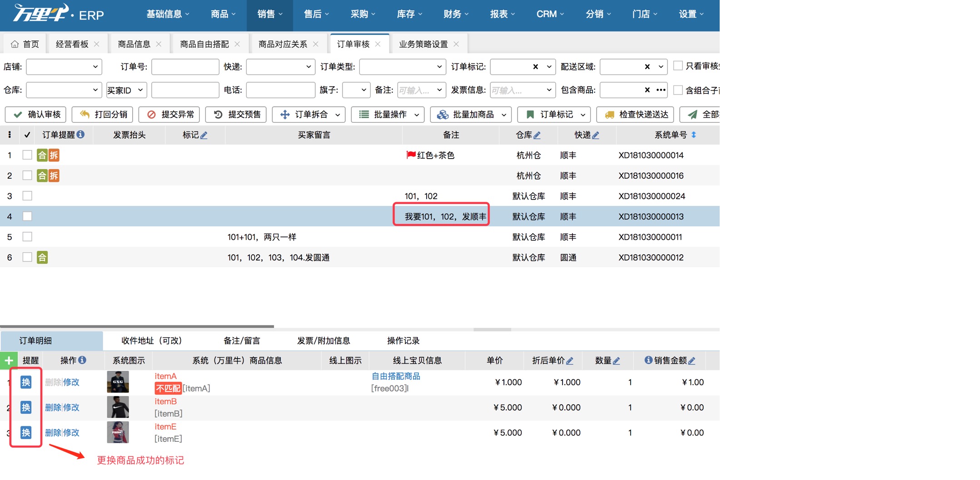The image size is (980, 480).
Task: Click the pencil icon next to 仓库 header
Action: pos(538,135)
